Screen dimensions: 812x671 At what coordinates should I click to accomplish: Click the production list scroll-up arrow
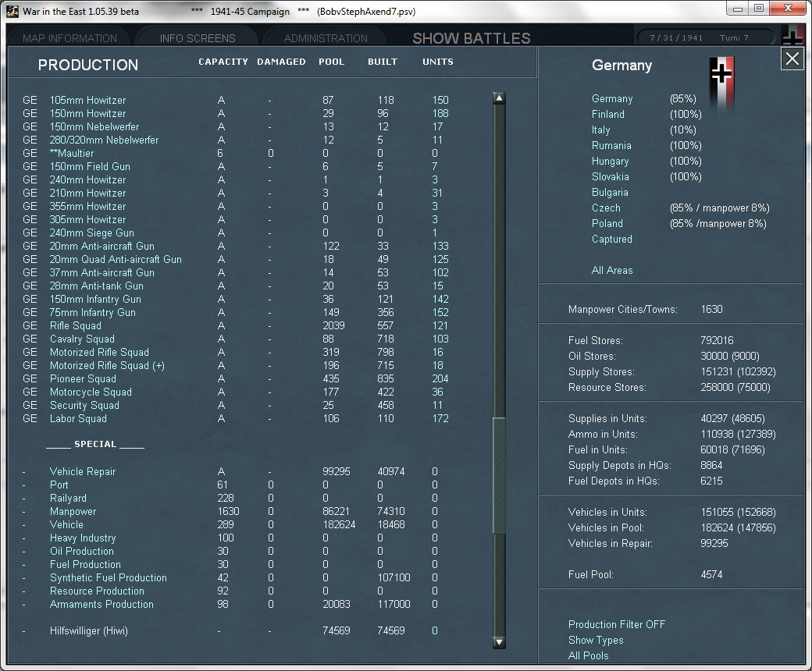point(499,98)
